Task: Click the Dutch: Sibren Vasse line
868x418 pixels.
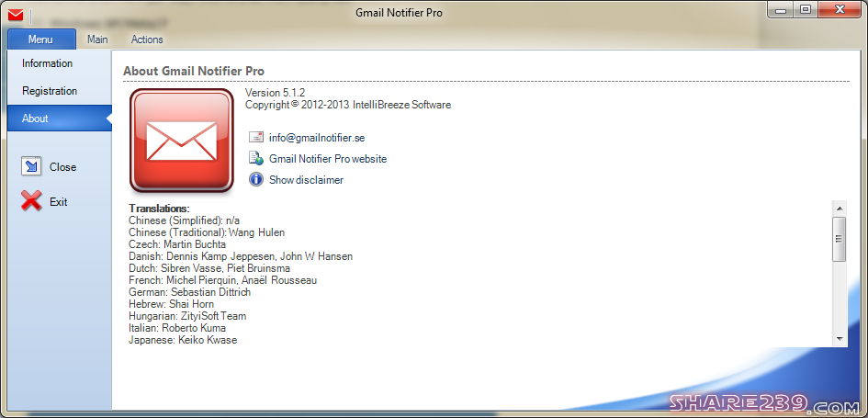Action: (209, 268)
